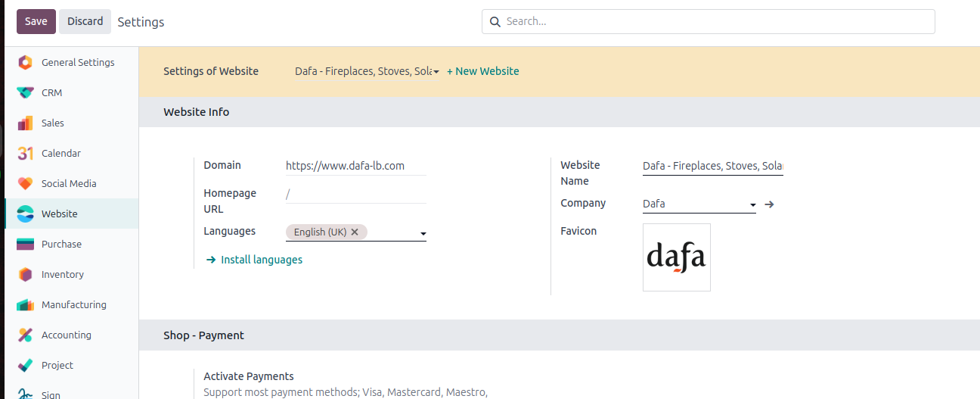This screenshot has height=399, width=980.
Task: Click the Manufacturing settings label
Action: pyautogui.click(x=74, y=304)
